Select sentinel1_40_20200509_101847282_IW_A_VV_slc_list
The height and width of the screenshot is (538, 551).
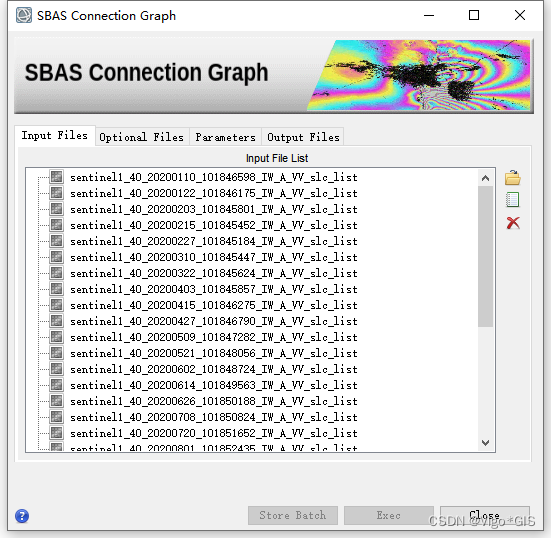[214, 337]
